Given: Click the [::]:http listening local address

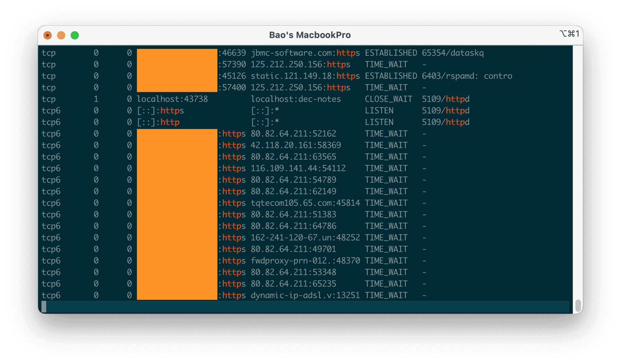Looking at the screenshot, I should point(158,122).
